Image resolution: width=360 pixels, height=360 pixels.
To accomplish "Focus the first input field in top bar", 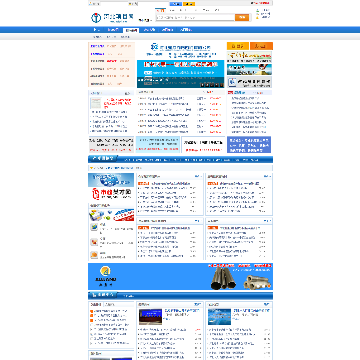I will click(x=114, y=4).
